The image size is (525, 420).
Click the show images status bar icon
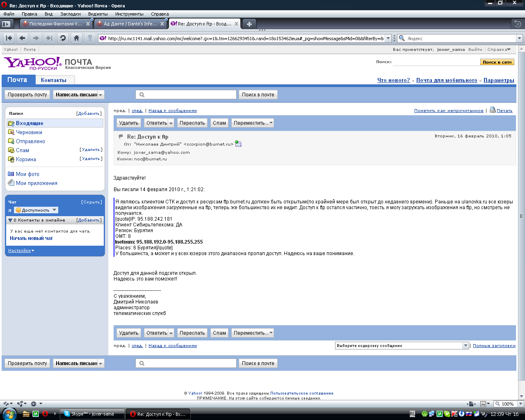point(483,404)
